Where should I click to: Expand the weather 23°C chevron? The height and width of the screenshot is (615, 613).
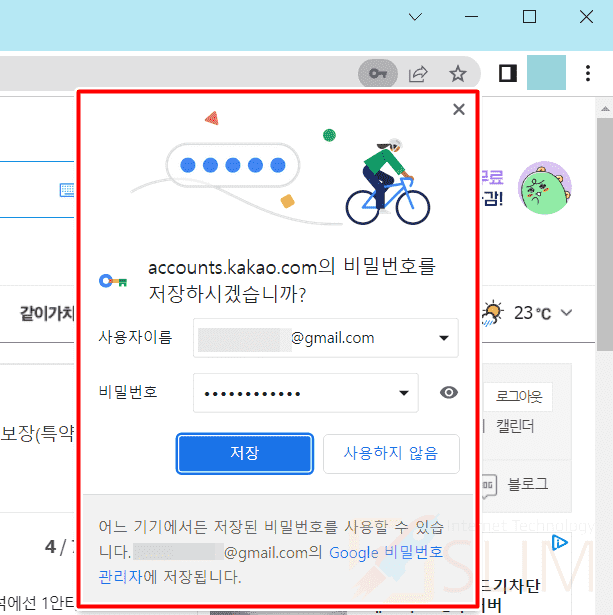pos(566,313)
